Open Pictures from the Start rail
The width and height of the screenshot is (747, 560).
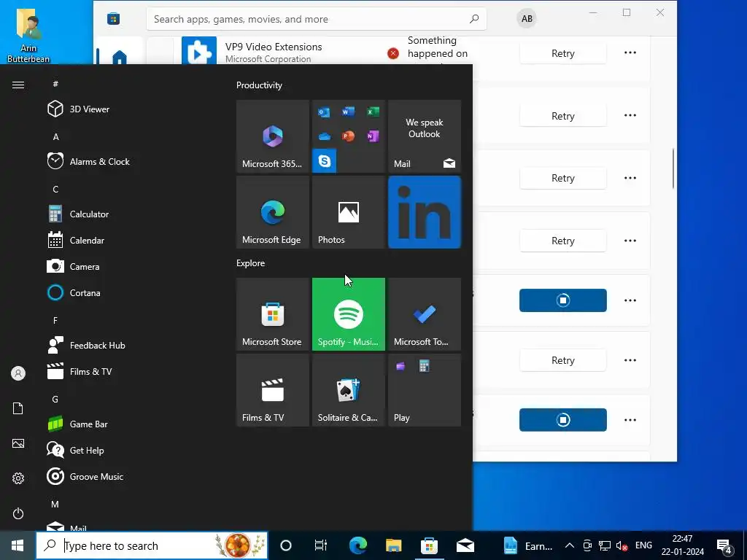point(18,443)
